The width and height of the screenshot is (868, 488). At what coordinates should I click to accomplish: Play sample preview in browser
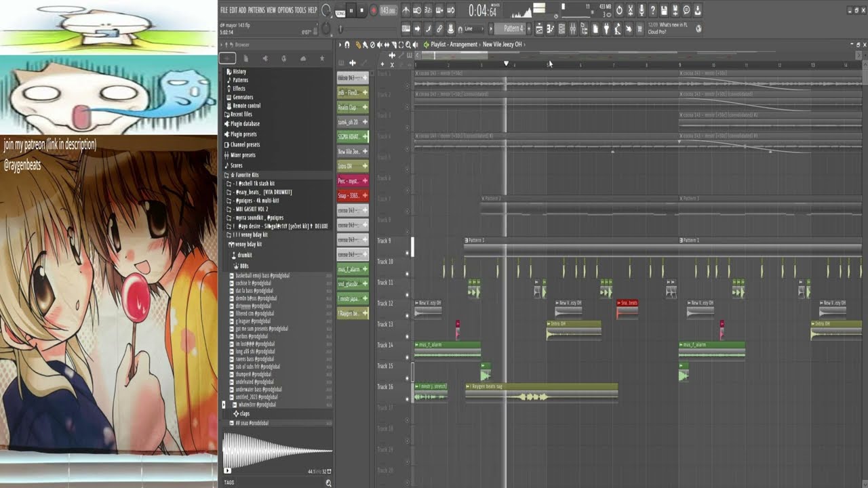[227, 470]
